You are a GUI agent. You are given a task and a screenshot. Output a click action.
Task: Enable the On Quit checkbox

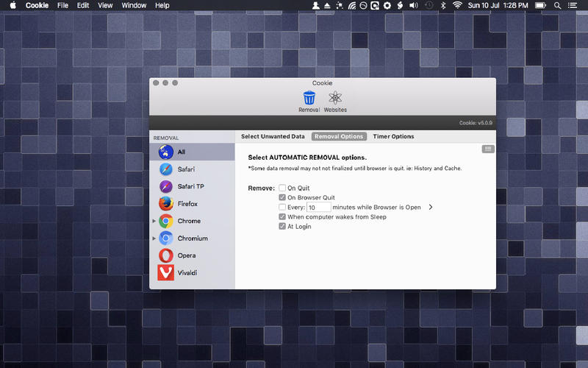(282, 188)
